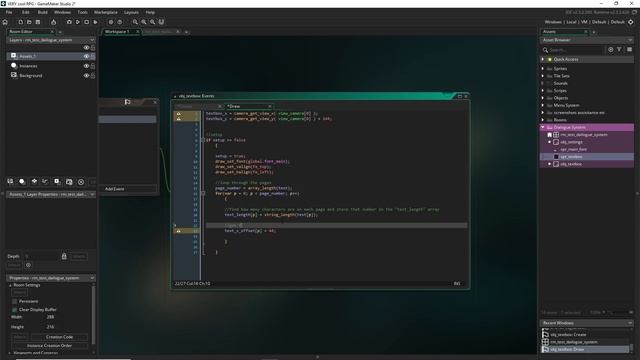Run the game with play icon
Screen dimensions: 640x360
click(x=78, y=22)
